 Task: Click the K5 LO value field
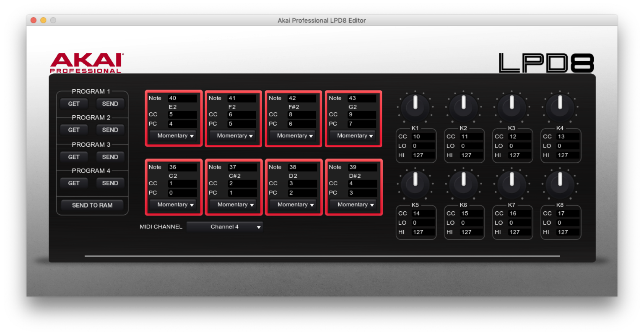(x=423, y=223)
